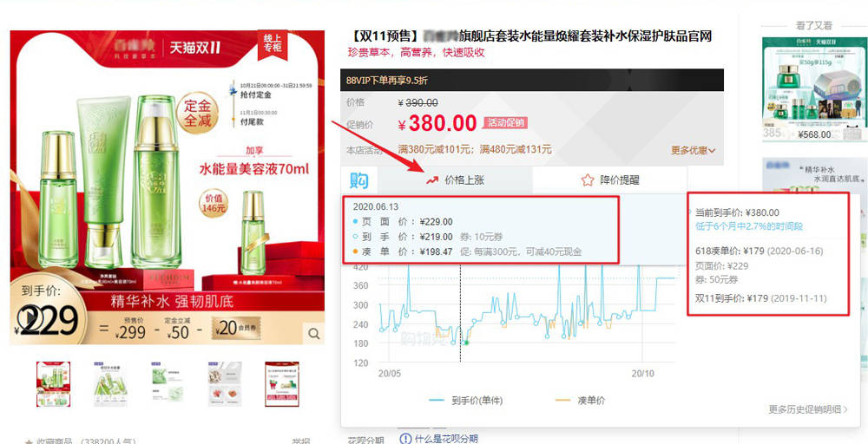Click 低于6个月中2.7%的时间段 blue text
The image size is (868, 444).
click(749, 226)
